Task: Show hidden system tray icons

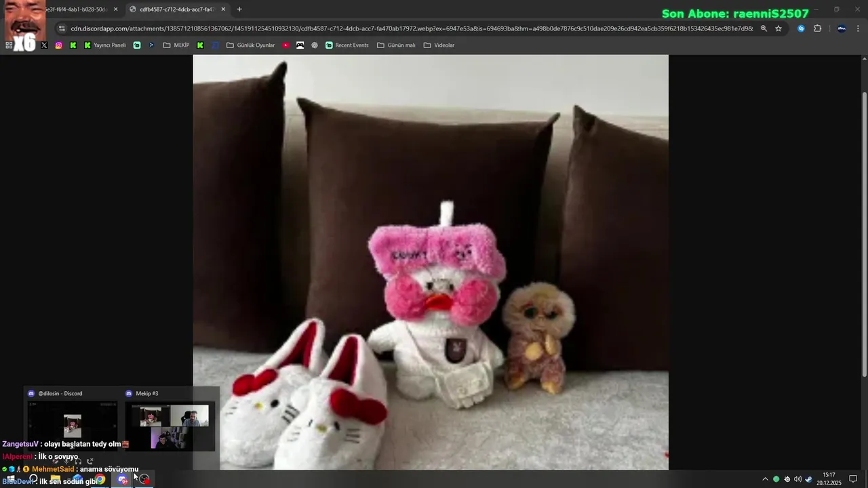Action: click(765, 479)
